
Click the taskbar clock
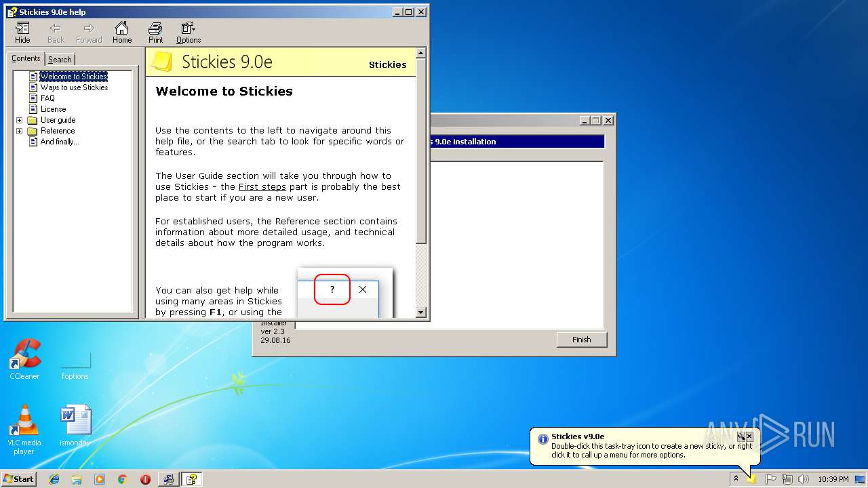click(833, 479)
